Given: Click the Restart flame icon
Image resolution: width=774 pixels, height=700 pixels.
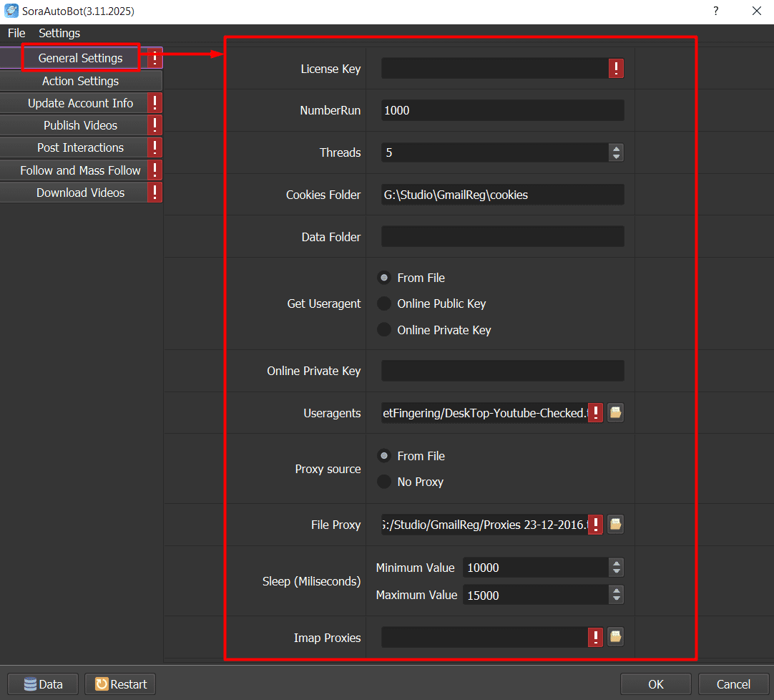Looking at the screenshot, I should [x=100, y=684].
